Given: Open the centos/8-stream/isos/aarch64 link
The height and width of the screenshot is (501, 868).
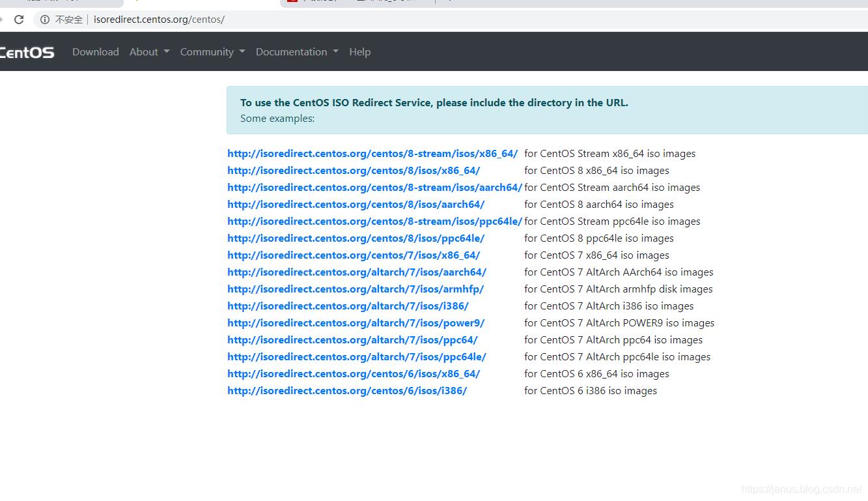Looking at the screenshot, I should coord(375,188).
